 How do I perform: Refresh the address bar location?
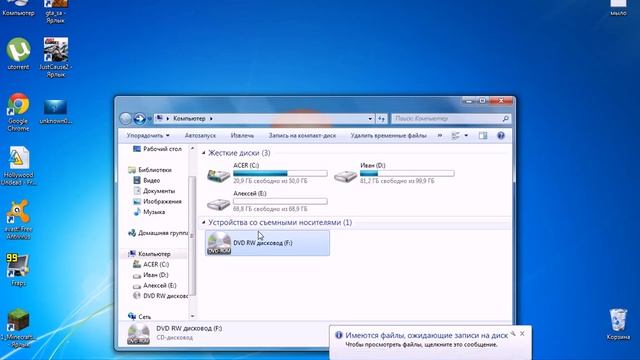coord(381,119)
